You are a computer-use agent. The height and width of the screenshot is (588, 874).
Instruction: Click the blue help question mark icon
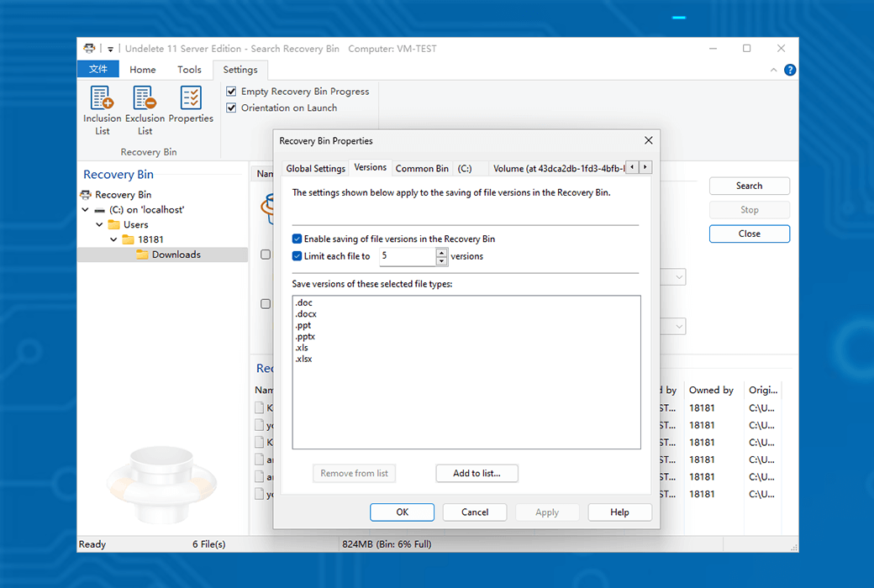790,70
